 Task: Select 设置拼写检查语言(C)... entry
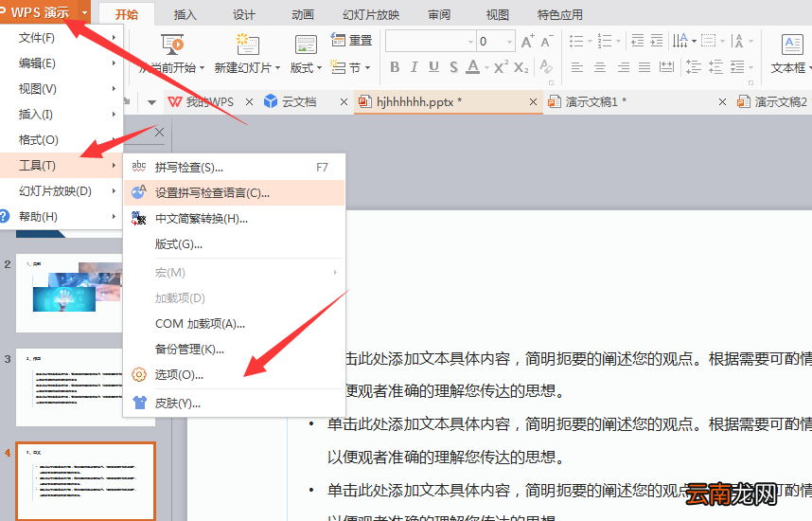click(234, 193)
